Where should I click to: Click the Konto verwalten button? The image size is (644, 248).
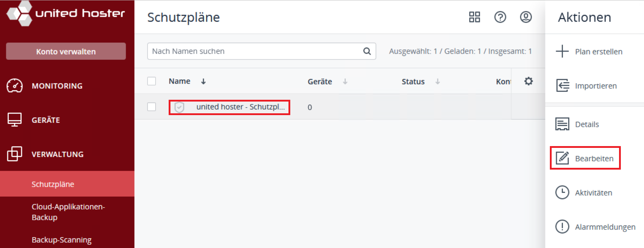[x=66, y=51]
